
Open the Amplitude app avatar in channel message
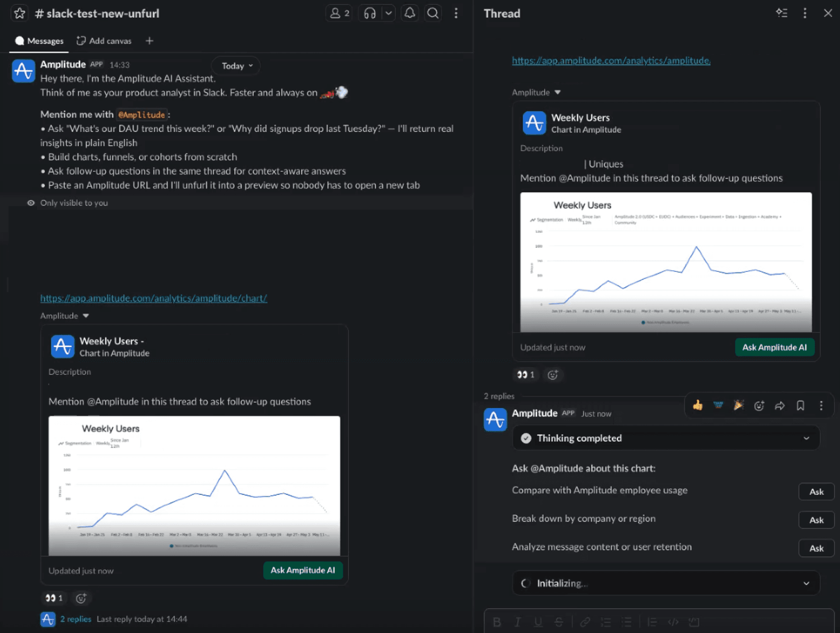pos(23,71)
